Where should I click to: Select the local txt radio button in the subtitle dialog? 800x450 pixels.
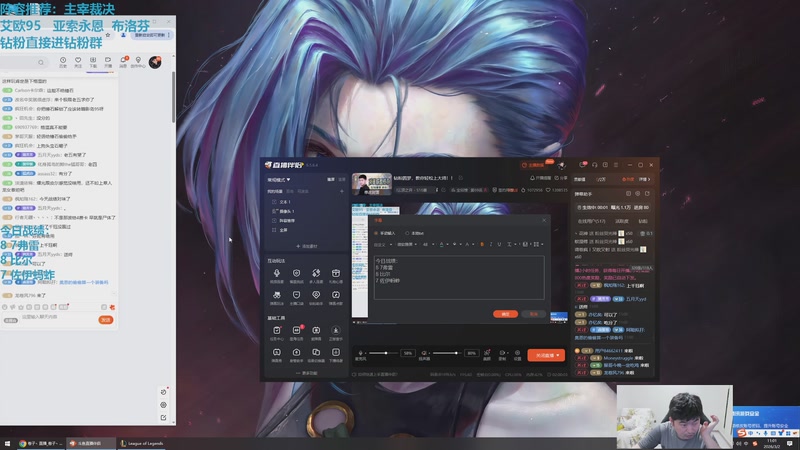click(x=407, y=233)
